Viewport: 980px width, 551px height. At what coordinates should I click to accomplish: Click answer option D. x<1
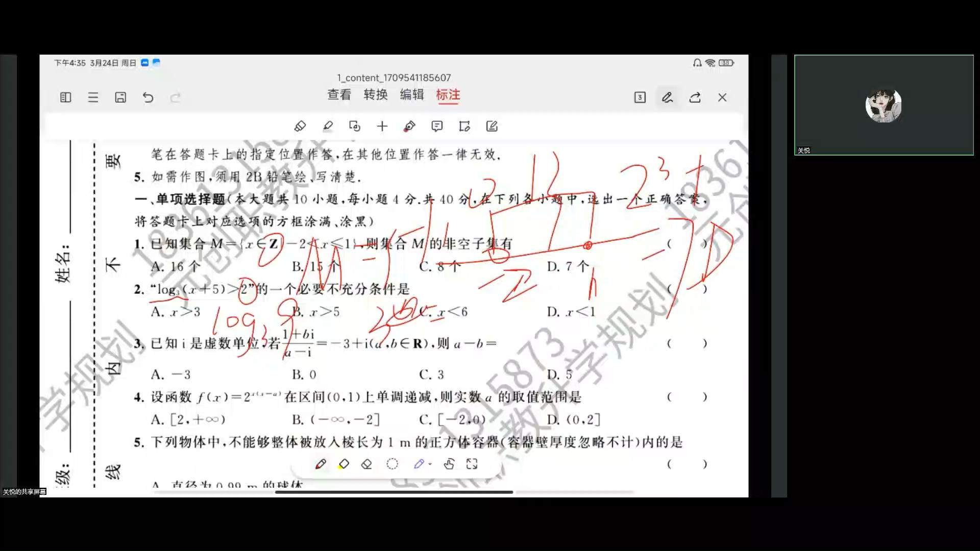(571, 312)
